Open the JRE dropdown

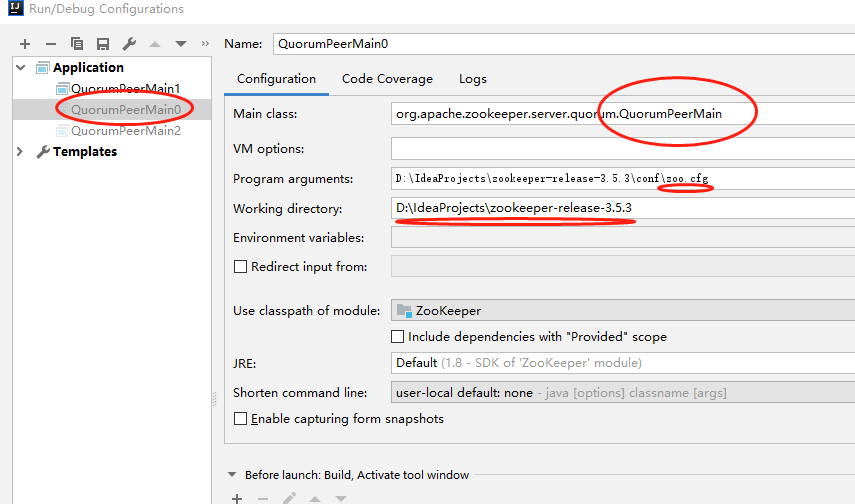[623, 363]
